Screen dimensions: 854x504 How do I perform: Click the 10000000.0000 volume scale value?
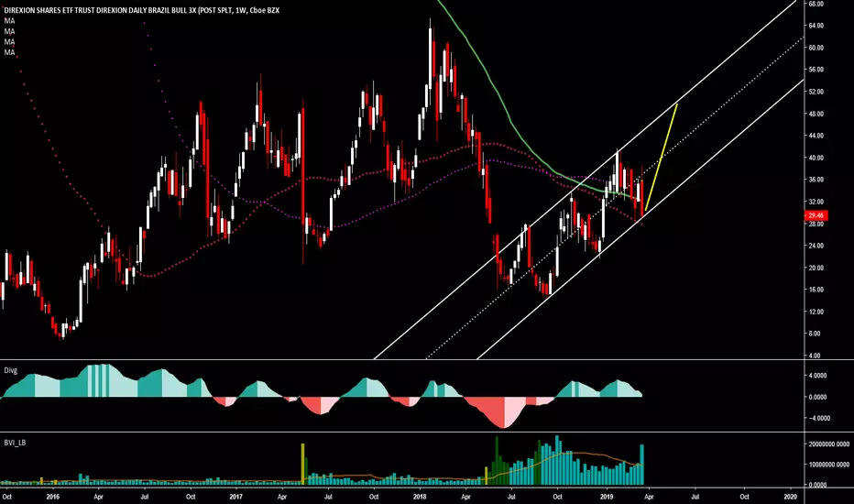pyautogui.click(x=827, y=465)
